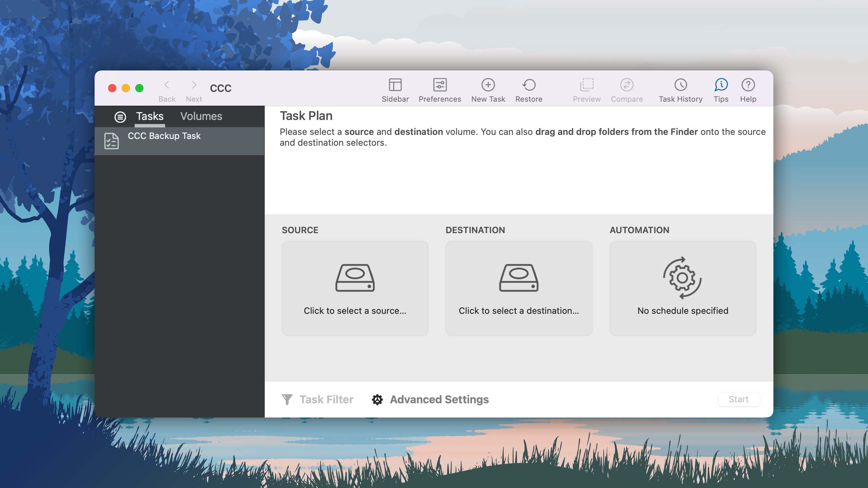
Task: Click the CCC window title
Action: click(x=221, y=88)
